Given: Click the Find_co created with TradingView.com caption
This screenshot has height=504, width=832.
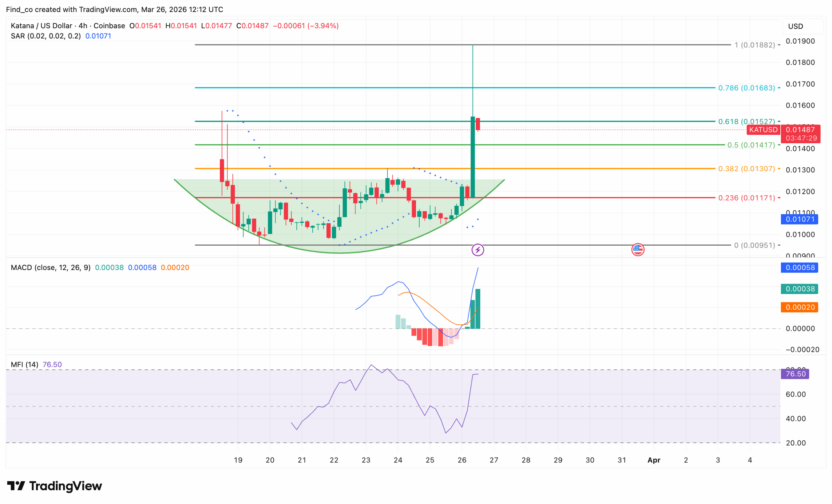Looking at the screenshot, I should coord(114,9).
